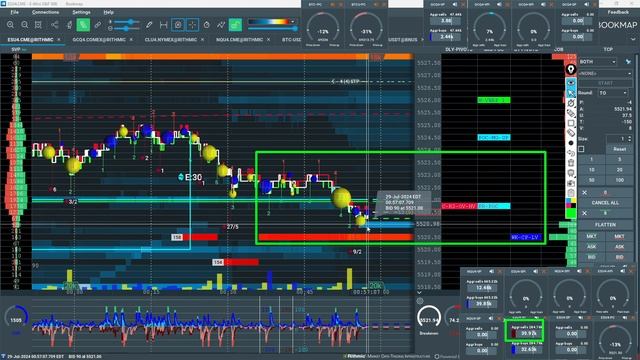Open the Connections menu
The width and height of the screenshot is (640, 360).
point(45,12)
